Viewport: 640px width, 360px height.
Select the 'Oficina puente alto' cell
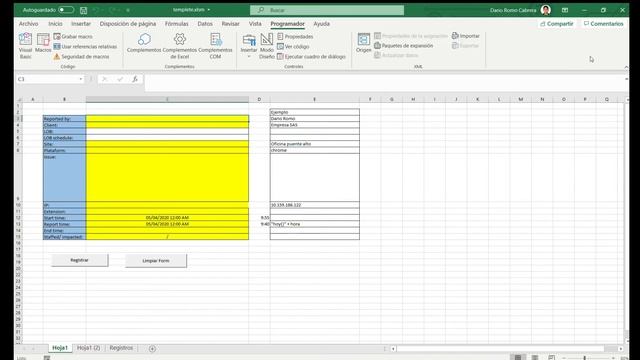(x=314, y=144)
